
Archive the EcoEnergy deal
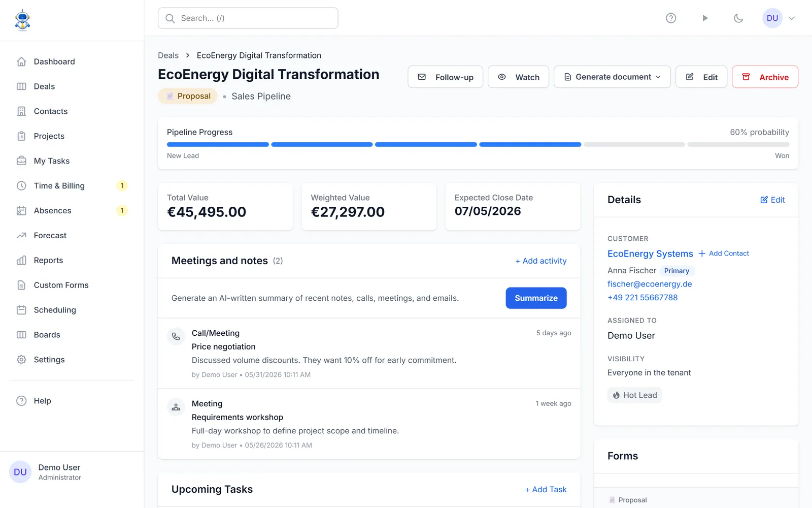(x=765, y=77)
